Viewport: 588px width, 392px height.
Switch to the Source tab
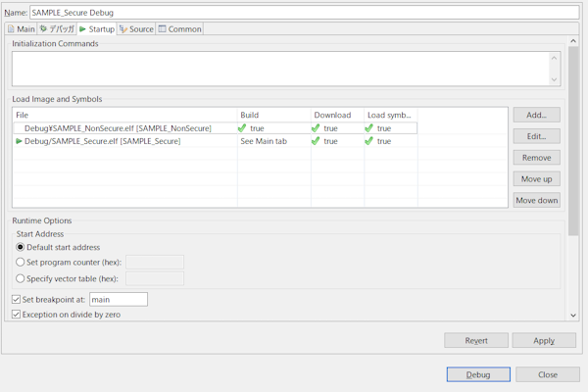pyautogui.click(x=136, y=29)
